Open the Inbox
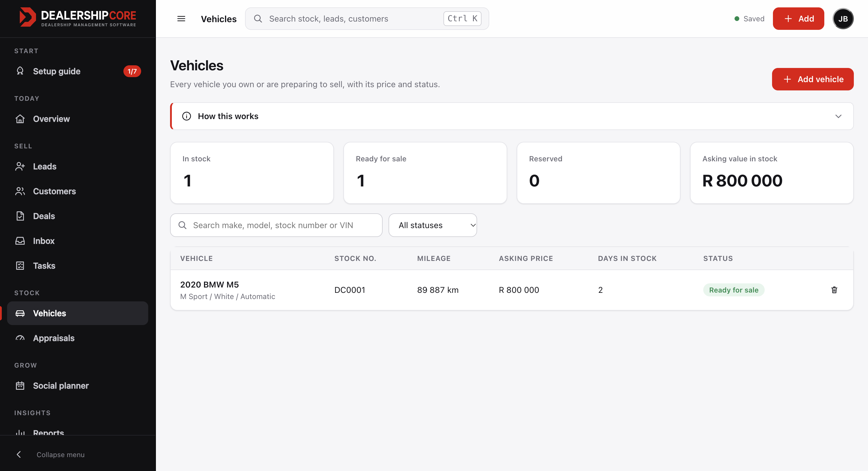868x471 pixels. (x=78, y=241)
